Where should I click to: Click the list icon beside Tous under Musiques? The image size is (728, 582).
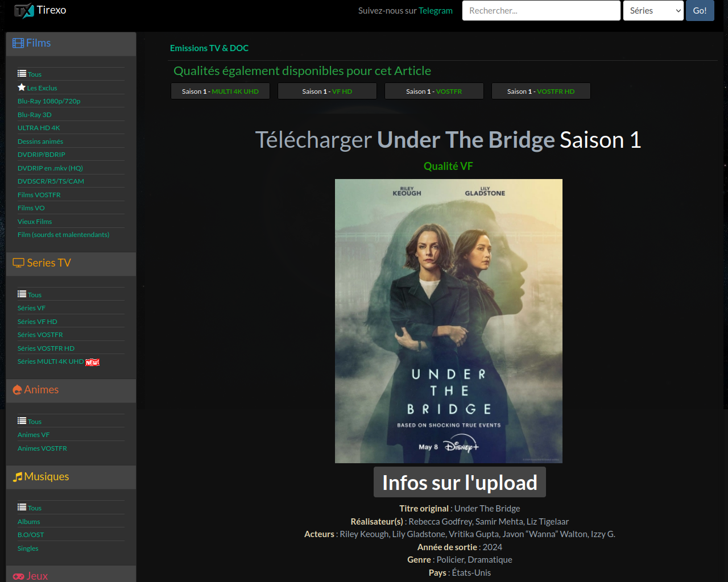point(22,508)
